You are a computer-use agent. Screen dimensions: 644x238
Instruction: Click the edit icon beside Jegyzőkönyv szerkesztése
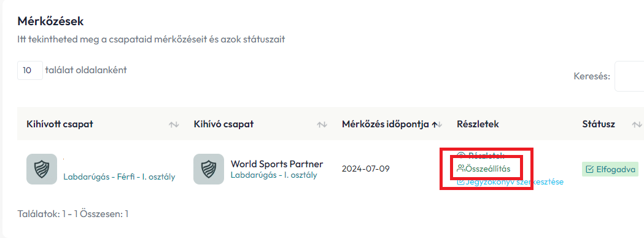tap(461, 182)
